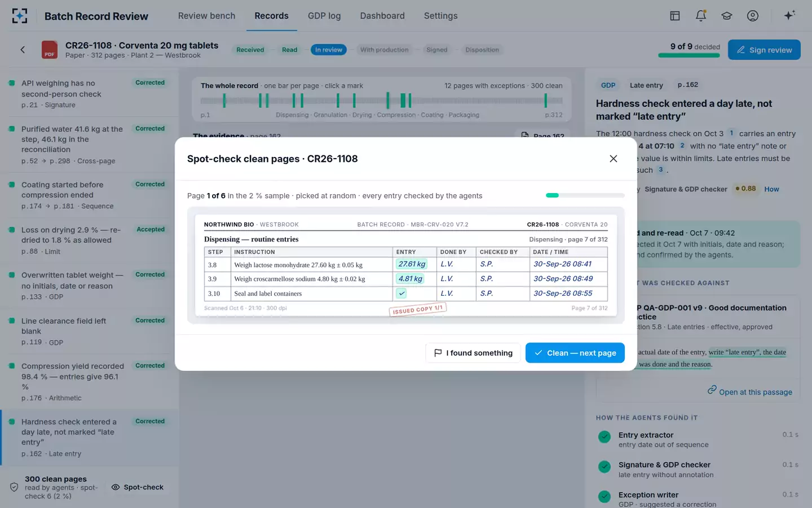Viewport: 812px width, 508px height.
Task: Click the Page 162 document icon button
Action: [x=542, y=135]
